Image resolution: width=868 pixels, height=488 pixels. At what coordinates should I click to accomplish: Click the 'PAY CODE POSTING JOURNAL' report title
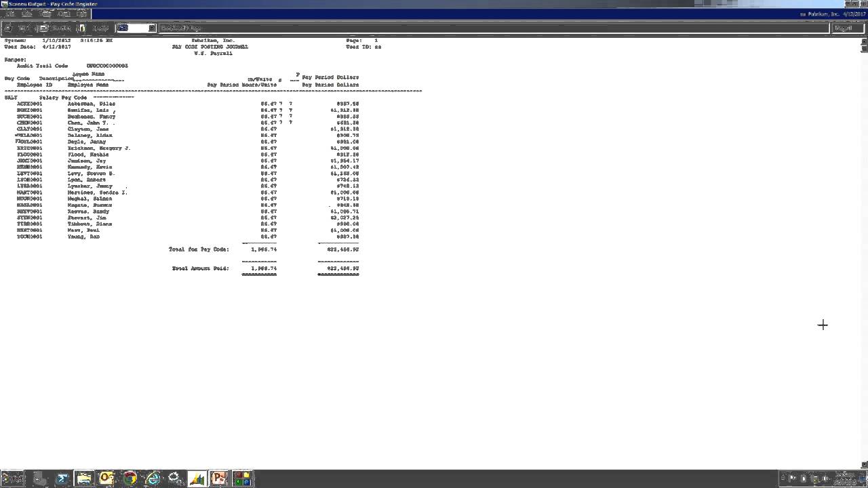210,47
